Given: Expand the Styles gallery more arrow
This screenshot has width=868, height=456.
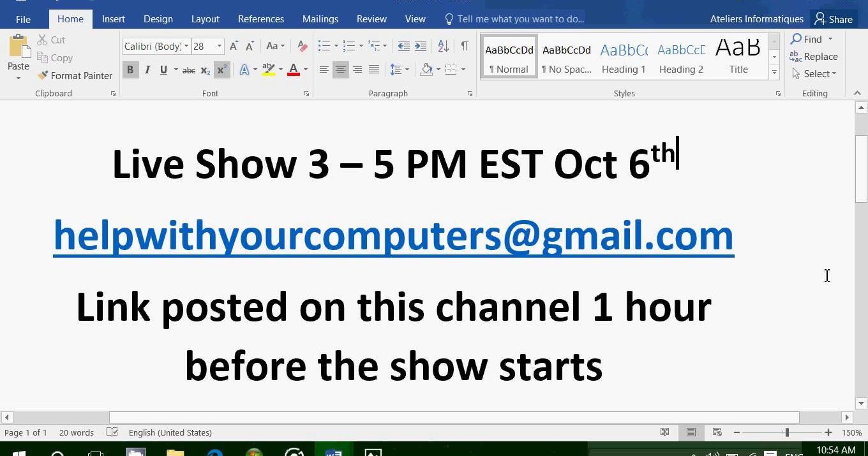Looking at the screenshot, I should (774, 73).
